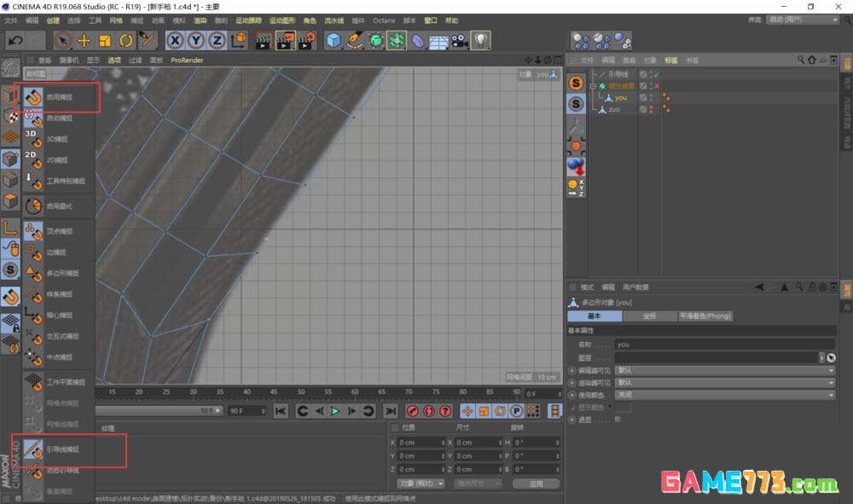Select the 编辑器可见 radio button
The width and height of the screenshot is (853, 504).
tap(572, 370)
